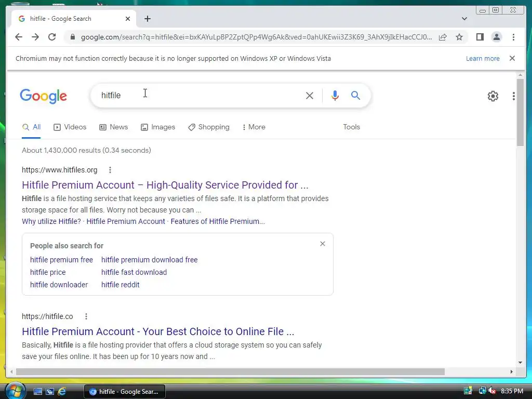Switch to the Videos tab
Screen dimensions: 532x399
click(70, 127)
